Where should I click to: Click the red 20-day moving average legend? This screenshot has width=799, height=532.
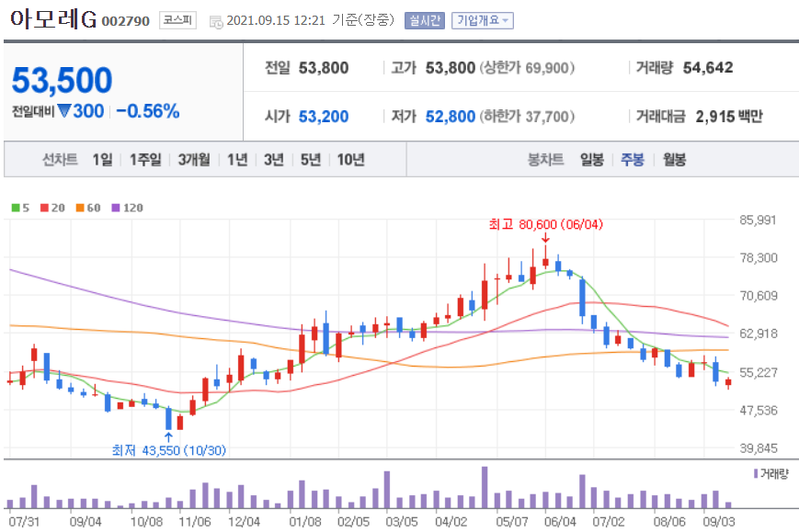click(x=52, y=208)
